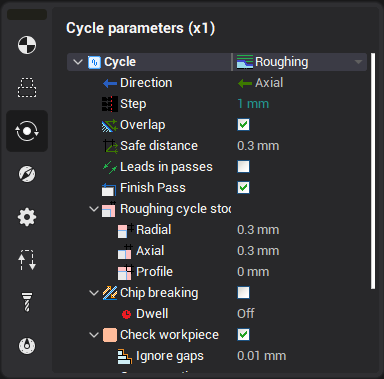Open the compass-shaped sidebar tab

pyautogui.click(x=27, y=174)
